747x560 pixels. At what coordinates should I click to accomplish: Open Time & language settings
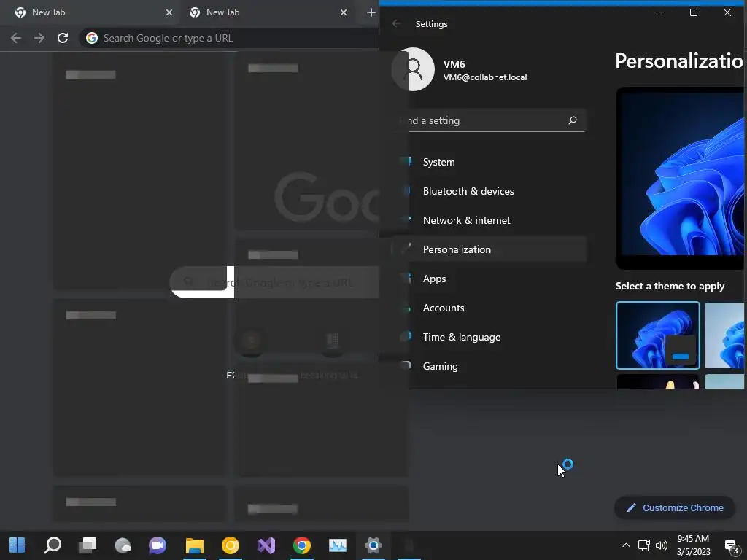(x=489, y=337)
